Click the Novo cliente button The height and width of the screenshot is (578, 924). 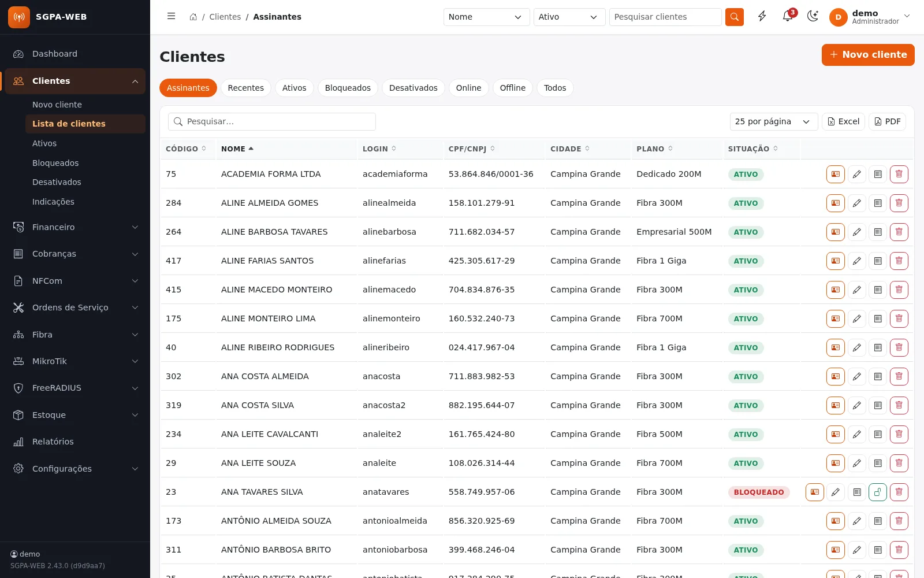click(x=868, y=55)
